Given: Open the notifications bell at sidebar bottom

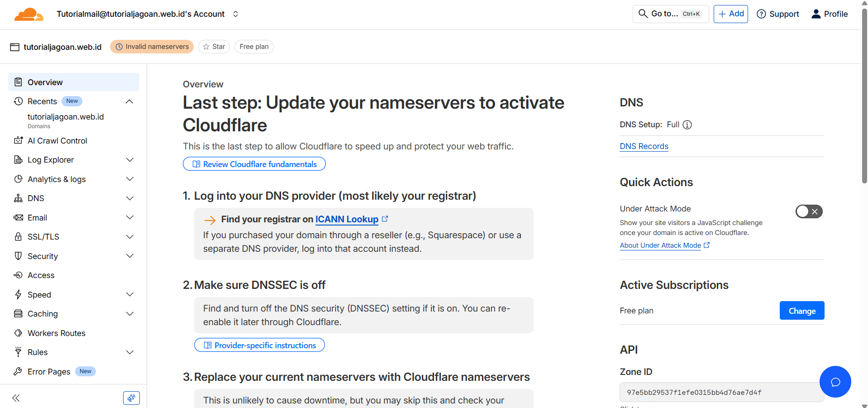Looking at the screenshot, I should click(131, 398).
